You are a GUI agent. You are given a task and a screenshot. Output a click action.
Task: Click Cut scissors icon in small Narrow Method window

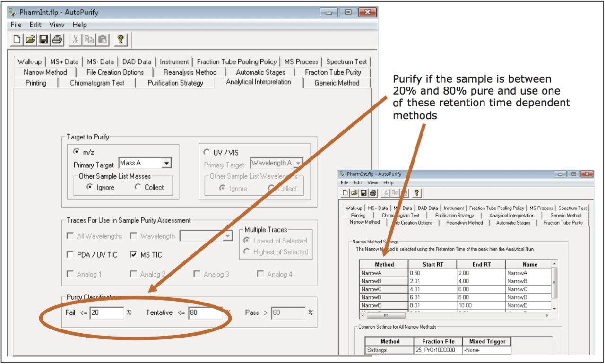click(386, 193)
